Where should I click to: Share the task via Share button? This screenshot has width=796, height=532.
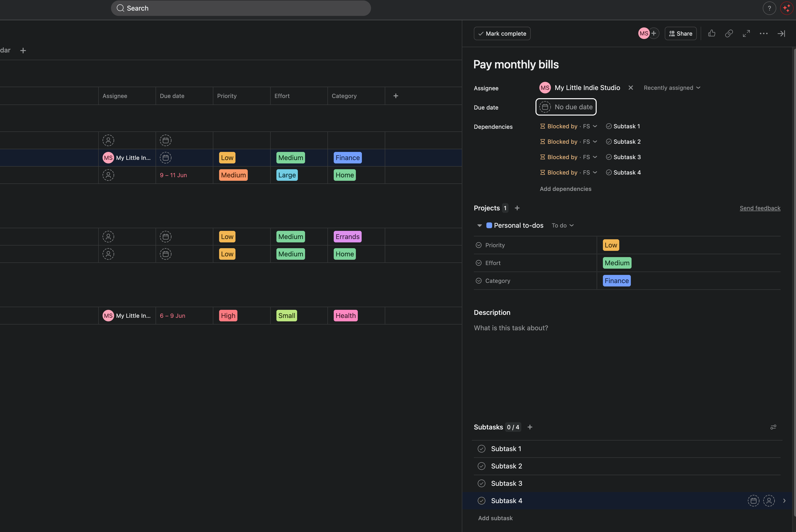[x=680, y=33]
